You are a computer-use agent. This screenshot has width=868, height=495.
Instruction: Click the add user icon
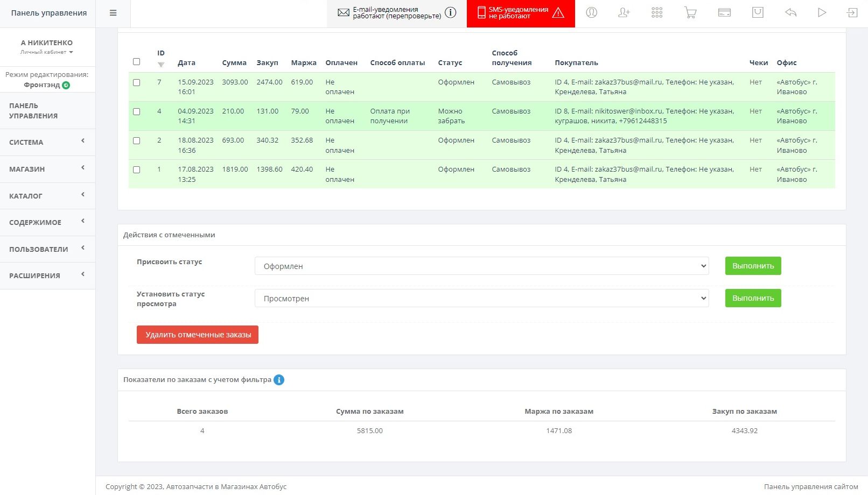coord(624,13)
